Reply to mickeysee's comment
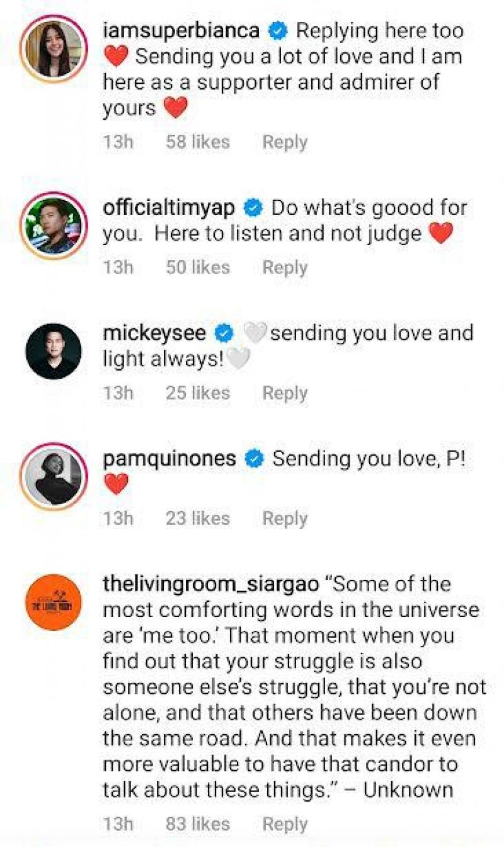The image size is (504, 847). click(x=285, y=393)
